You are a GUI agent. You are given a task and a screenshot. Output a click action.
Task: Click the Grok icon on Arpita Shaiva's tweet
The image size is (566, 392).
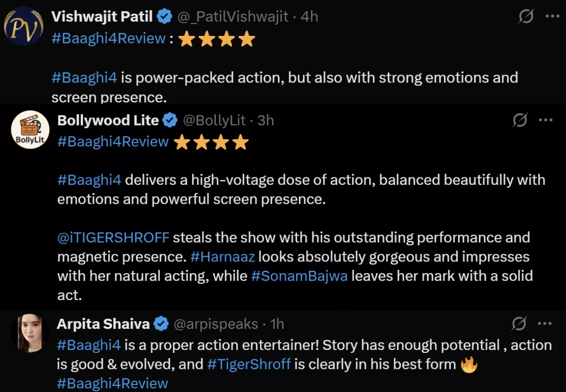point(519,324)
